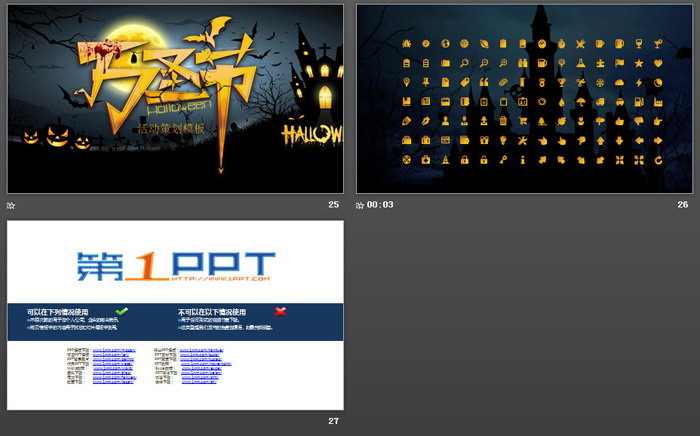Click the transition star icon below slide 25
The image size is (700, 436).
pyautogui.click(x=11, y=205)
